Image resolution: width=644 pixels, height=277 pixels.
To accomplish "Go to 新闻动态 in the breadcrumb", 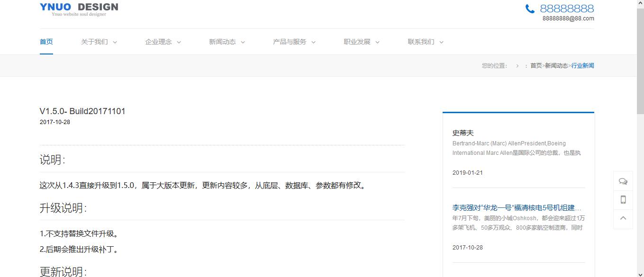I will (x=556, y=66).
